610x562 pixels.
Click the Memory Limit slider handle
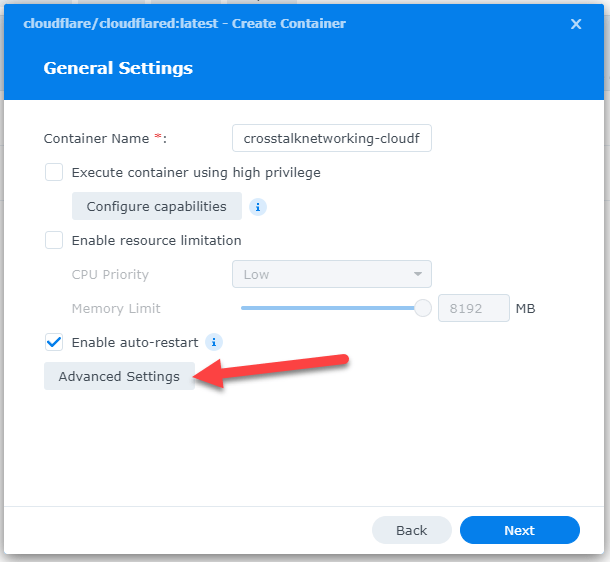pos(422,308)
